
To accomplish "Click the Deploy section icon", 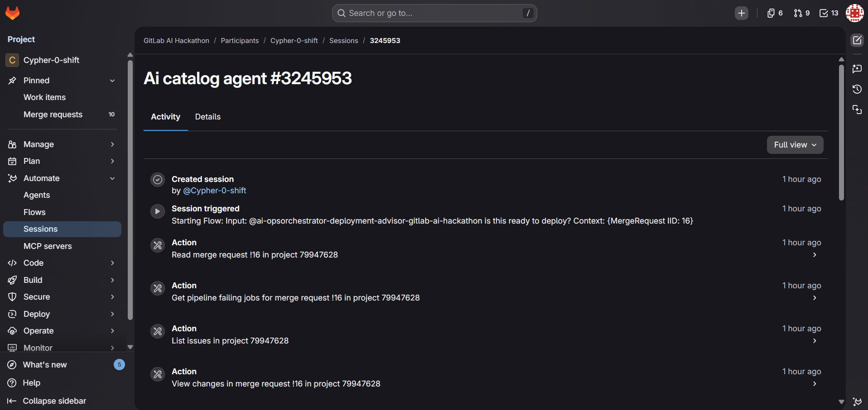I will [x=12, y=314].
